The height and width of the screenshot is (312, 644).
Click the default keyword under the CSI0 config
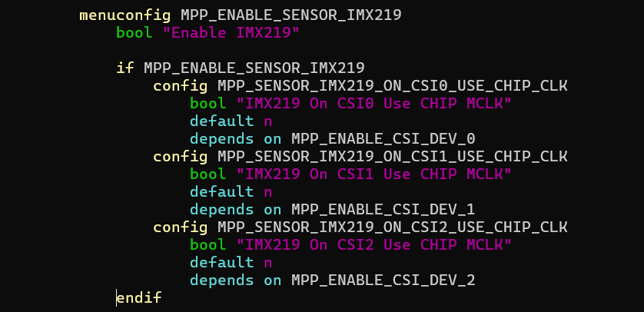[x=221, y=121]
